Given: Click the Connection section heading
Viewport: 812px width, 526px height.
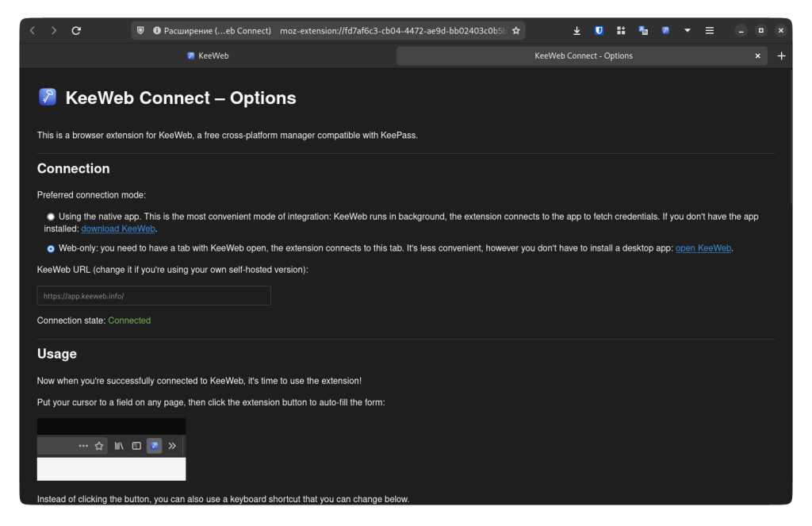Looking at the screenshot, I should (74, 168).
